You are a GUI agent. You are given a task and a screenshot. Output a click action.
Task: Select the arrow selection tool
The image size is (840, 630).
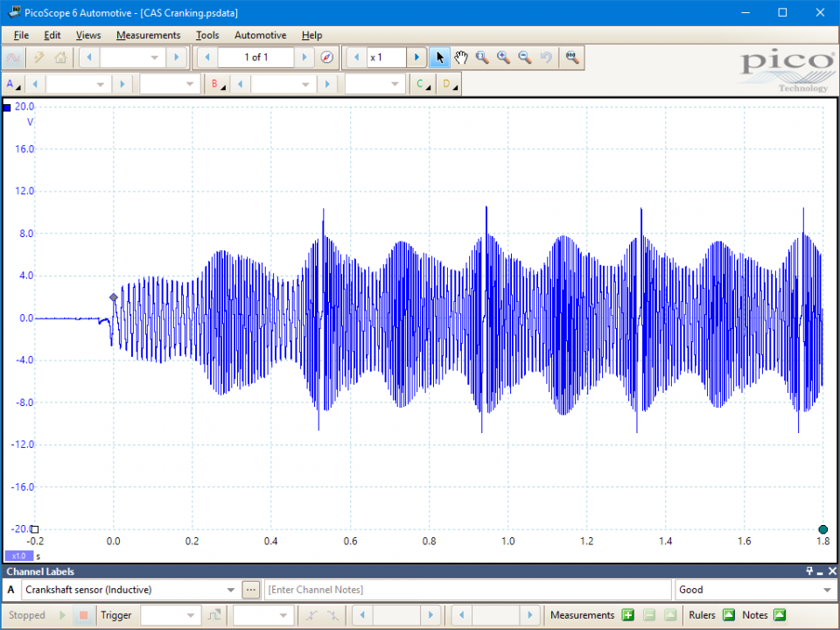click(x=439, y=58)
